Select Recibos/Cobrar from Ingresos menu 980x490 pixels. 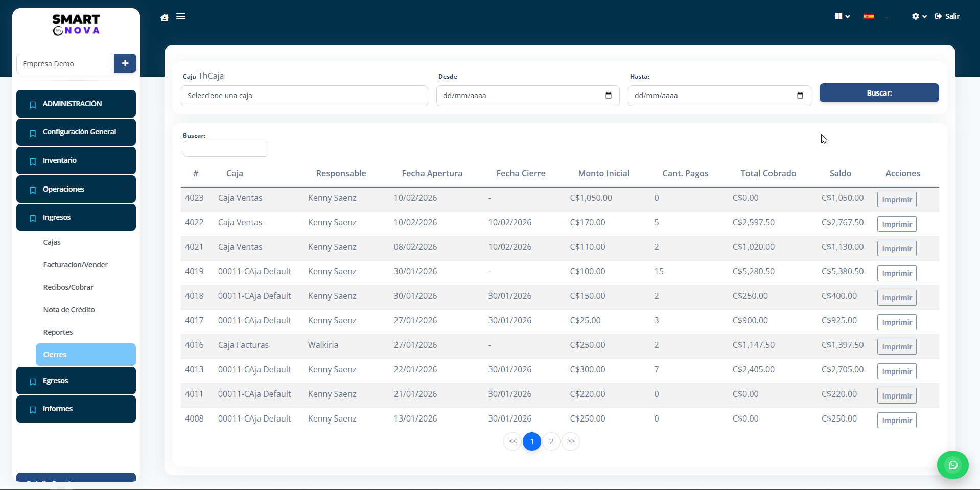click(68, 287)
